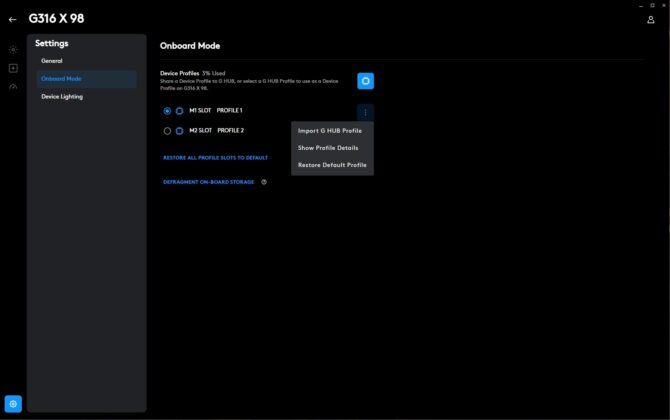Open the assignments plus icon in sidebar

(x=13, y=68)
